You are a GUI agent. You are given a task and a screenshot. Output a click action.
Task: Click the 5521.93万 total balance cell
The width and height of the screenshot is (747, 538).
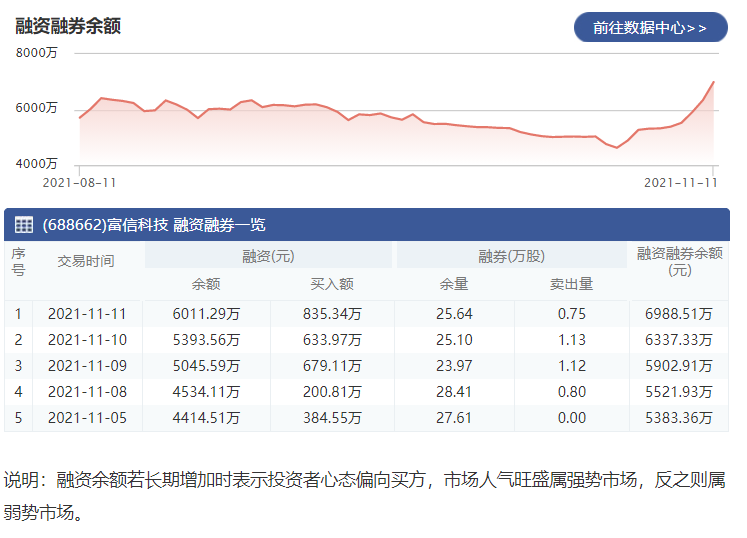tap(679, 392)
